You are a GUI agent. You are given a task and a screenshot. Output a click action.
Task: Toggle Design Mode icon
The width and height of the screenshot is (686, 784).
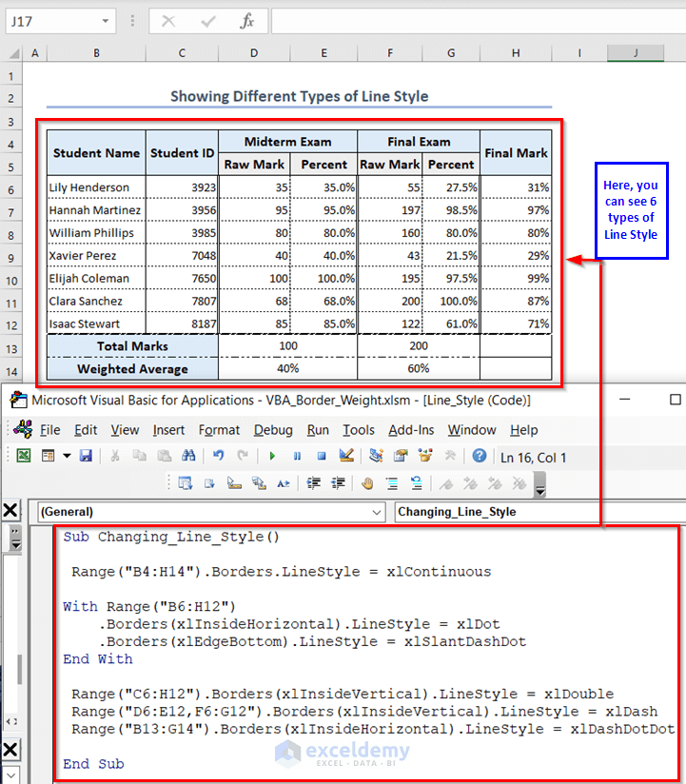point(346,456)
